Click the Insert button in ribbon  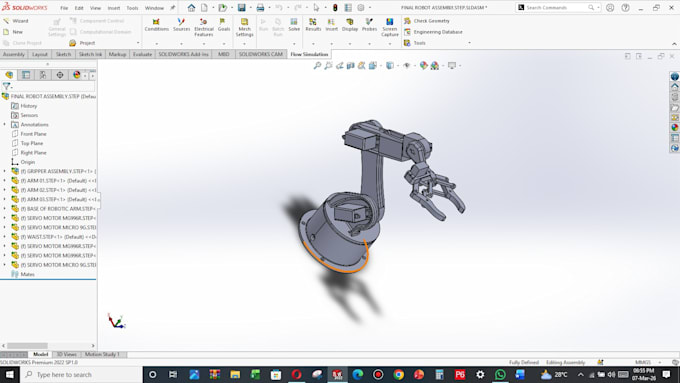coord(331,25)
